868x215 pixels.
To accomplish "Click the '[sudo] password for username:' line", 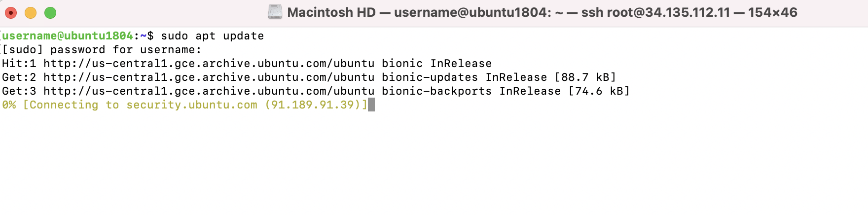I will tap(102, 50).
